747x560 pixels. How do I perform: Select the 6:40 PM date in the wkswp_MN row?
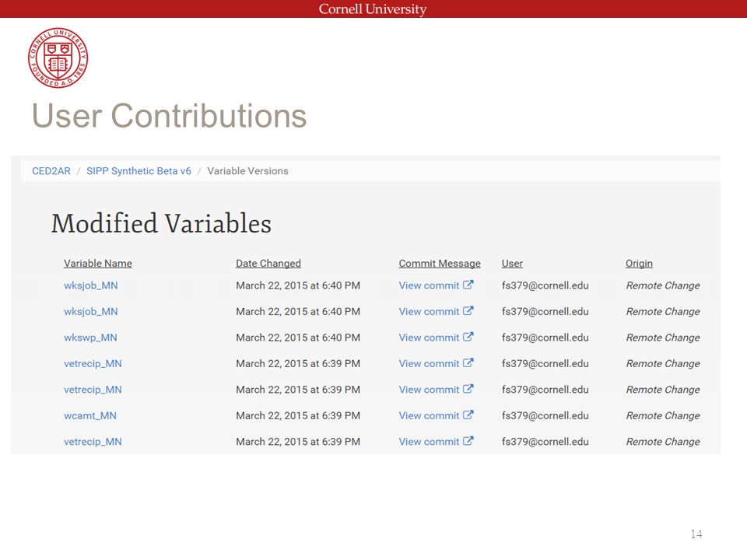tap(298, 338)
